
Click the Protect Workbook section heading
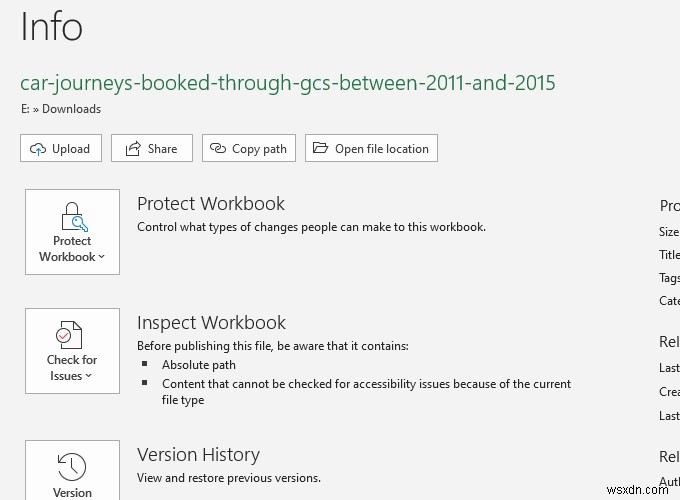(211, 204)
